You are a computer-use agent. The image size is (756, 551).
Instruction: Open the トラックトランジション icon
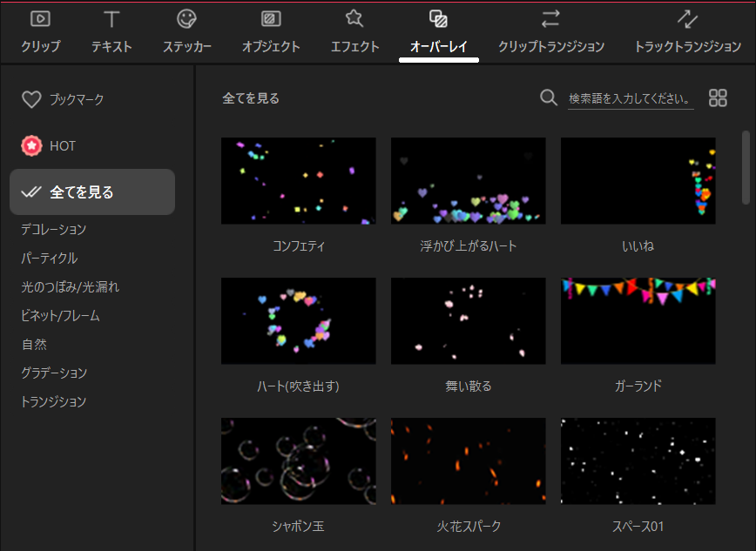click(687, 19)
